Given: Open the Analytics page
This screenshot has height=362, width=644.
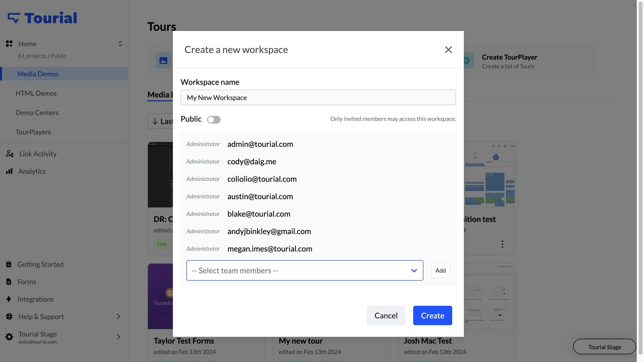Looking at the screenshot, I should [32, 171].
